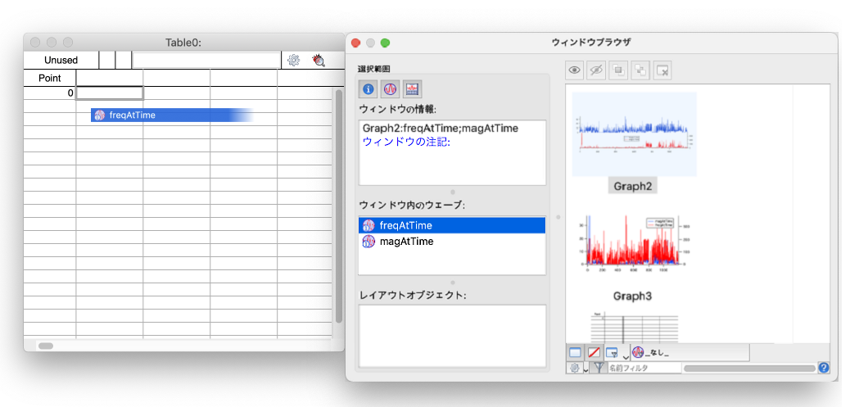868x407 pixels.
Task: Select the waves icon under 選択範囲
Action: (391, 89)
